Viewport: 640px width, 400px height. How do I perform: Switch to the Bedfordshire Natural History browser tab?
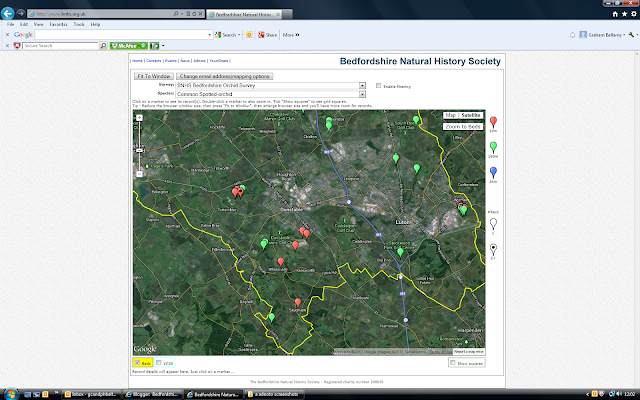coord(244,14)
